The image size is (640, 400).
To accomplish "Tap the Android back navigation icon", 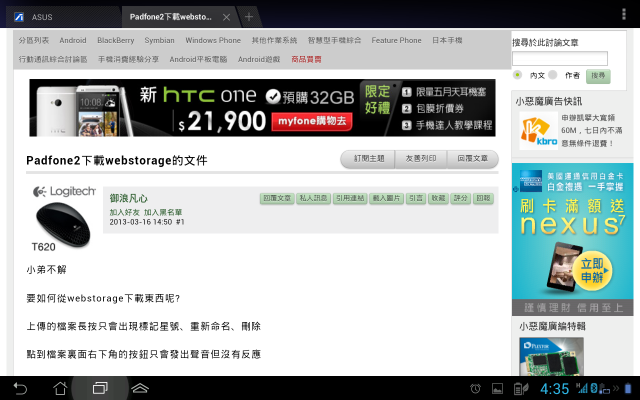I will click(20, 388).
